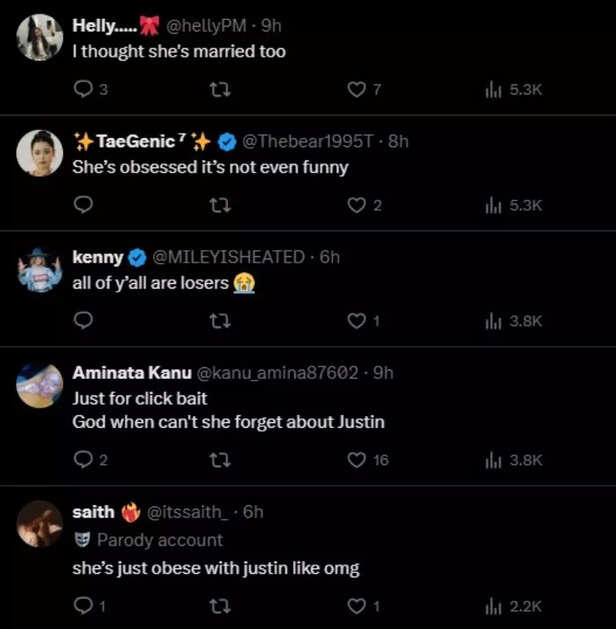Like Helly's tweet about being married
The image size is (616, 629).
(x=357, y=90)
